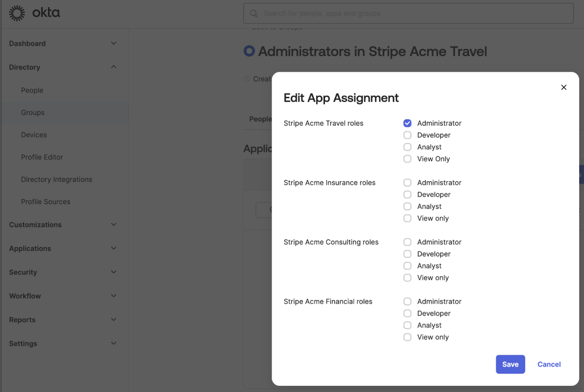Click the Applications sidebar label

[30, 248]
